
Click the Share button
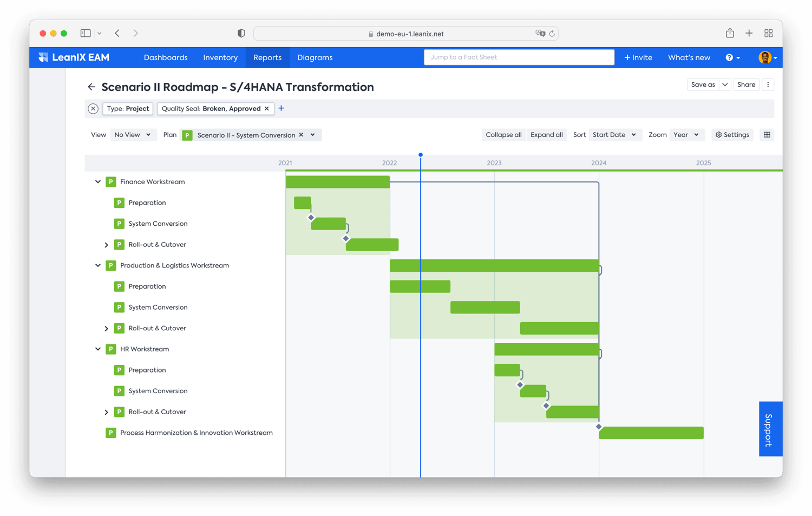point(746,84)
